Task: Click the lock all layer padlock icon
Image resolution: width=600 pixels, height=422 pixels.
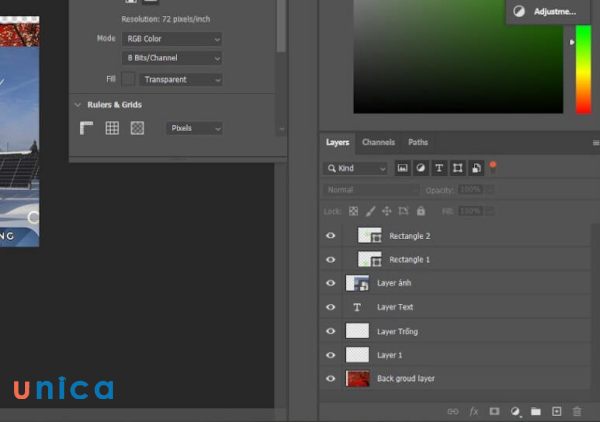Action: click(421, 212)
